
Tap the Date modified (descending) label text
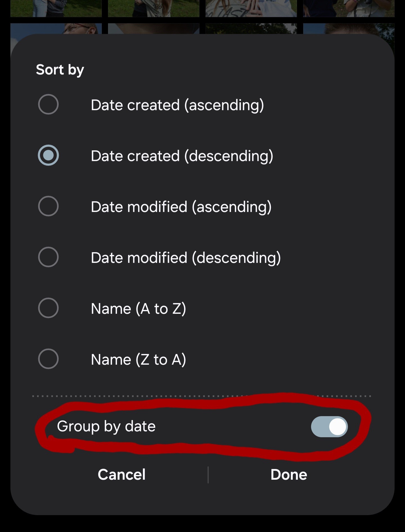(186, 258)
